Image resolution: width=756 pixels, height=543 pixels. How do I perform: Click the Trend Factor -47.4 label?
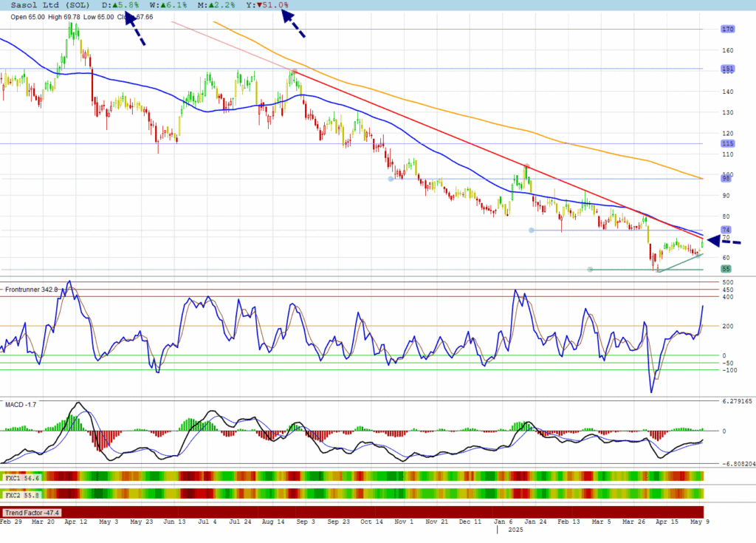click(32, 513)
